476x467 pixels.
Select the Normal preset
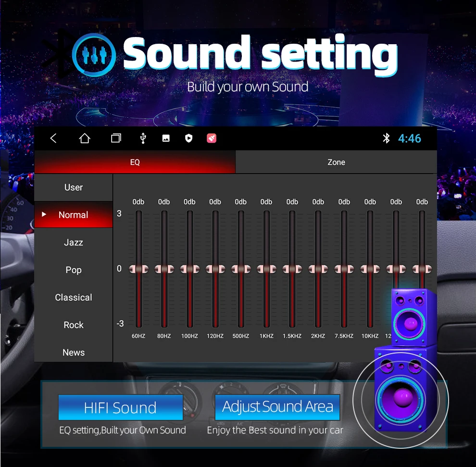(74, 215)
